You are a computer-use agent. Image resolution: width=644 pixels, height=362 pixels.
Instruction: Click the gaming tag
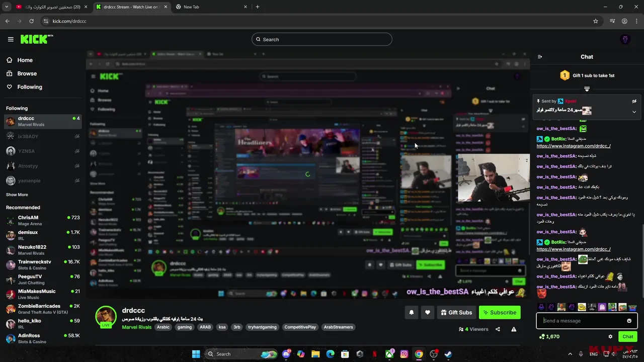pos(184,327)
